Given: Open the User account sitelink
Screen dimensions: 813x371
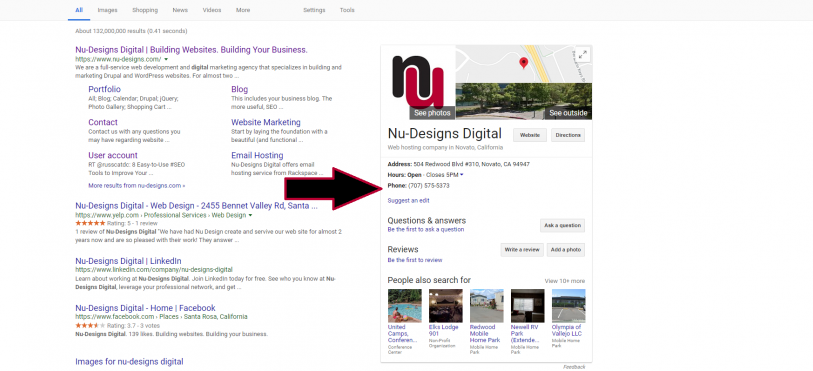Looking at the screenshot, I should [x=113, y=155].
